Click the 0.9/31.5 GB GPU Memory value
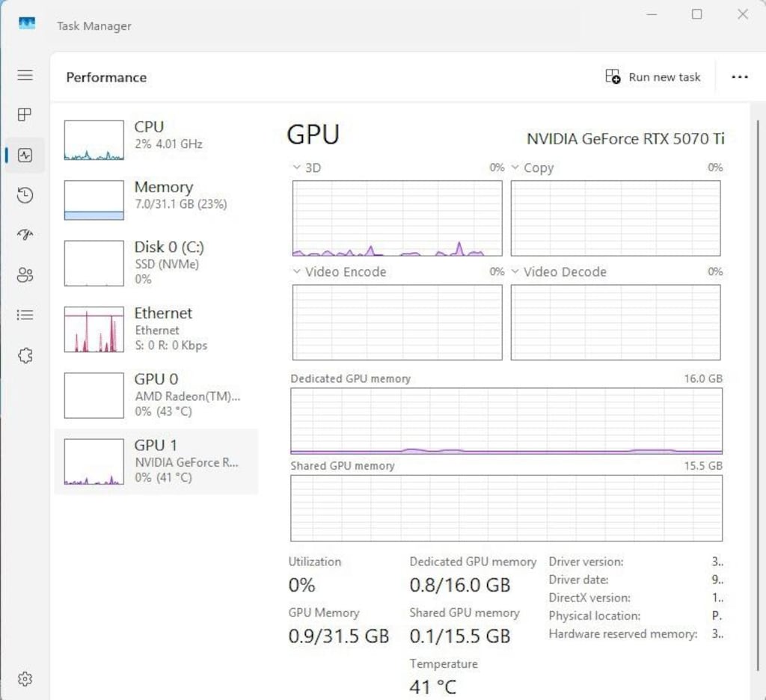This screenshot has height=700, width=766. [x=339, y=636]
